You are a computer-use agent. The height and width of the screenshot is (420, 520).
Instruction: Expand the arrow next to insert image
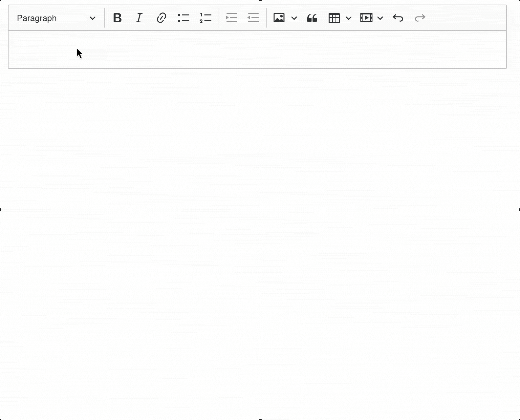[294, 18]
